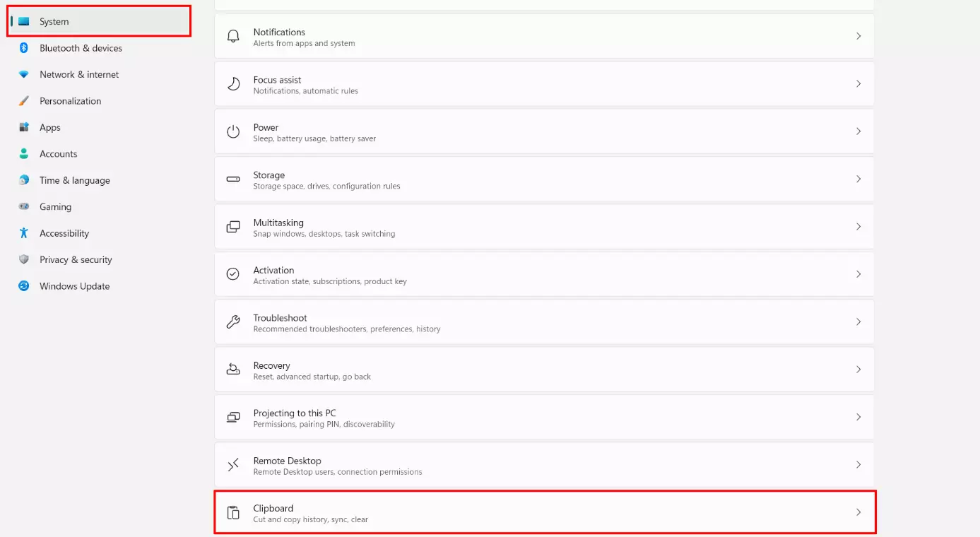
Task: Click the Bluetooth & devices icon
Action: [x=23, y=48]
